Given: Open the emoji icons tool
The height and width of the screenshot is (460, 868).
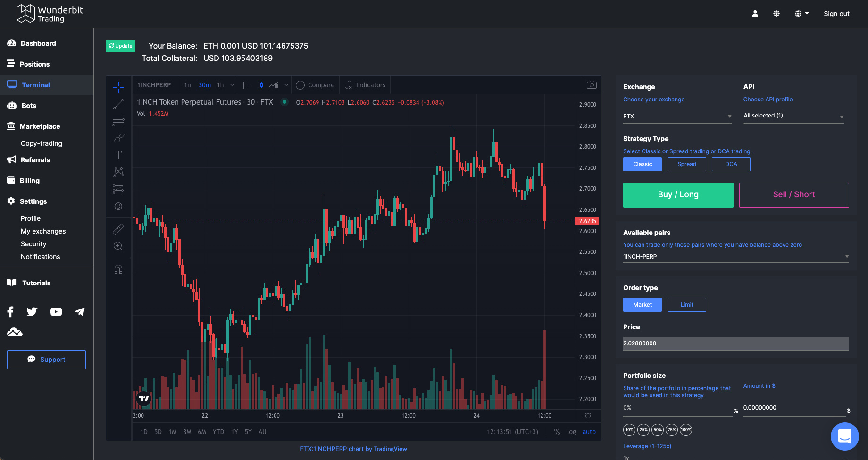Looking at the screenshot, I should coord(118,206).
